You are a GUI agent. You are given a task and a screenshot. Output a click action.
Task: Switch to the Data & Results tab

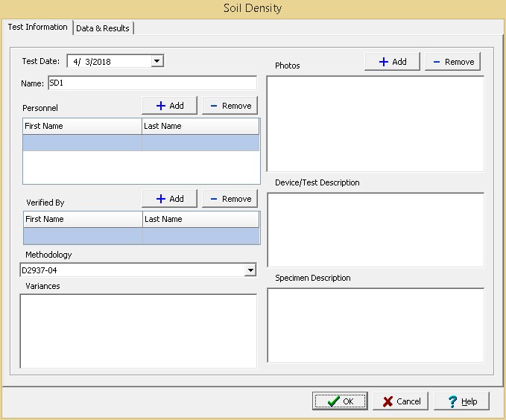pyautogui.click(x=103, y=28)
